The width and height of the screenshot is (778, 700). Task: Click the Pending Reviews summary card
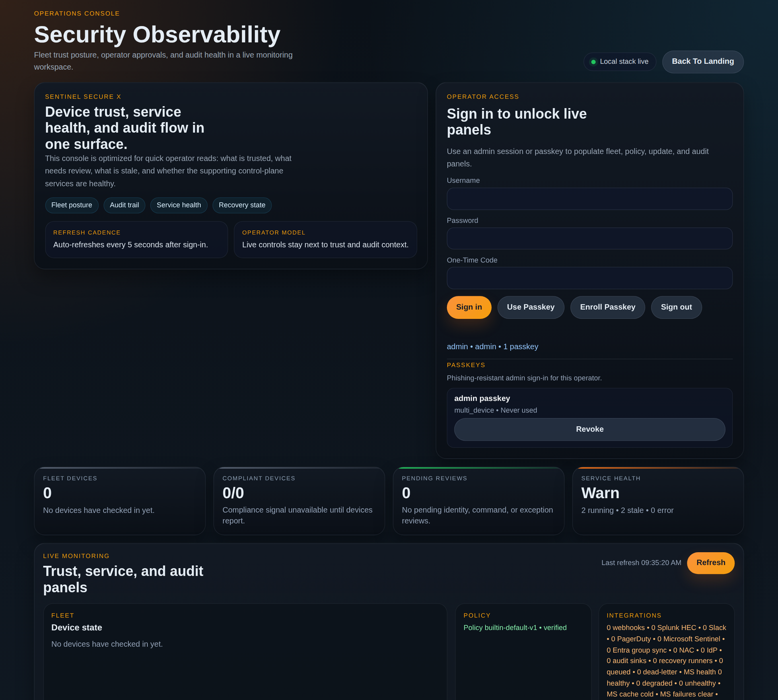(478, 501)
